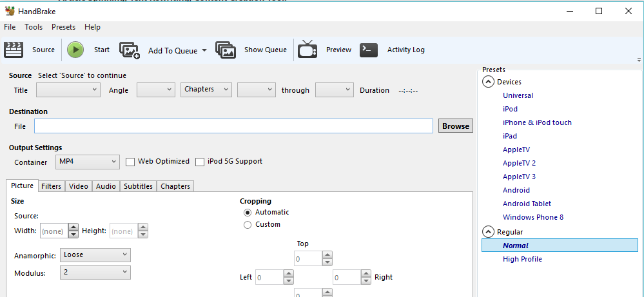Select the Windows Phone 8 preset

[533, 217]
